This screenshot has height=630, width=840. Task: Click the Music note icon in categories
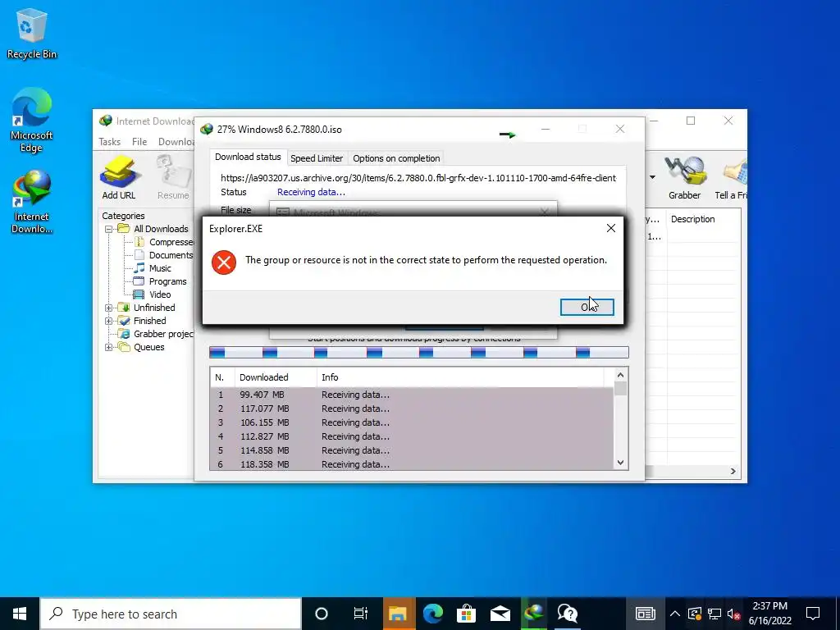(139, 268)
